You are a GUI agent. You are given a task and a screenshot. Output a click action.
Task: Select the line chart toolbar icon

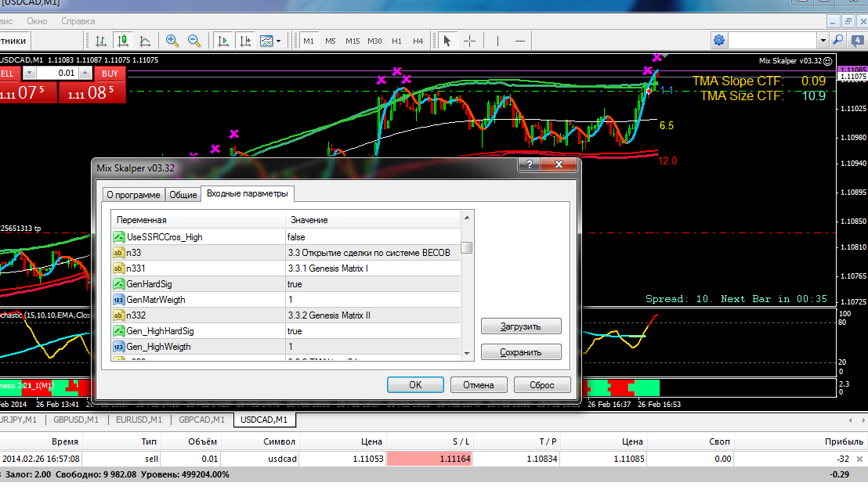coord(145,41)
